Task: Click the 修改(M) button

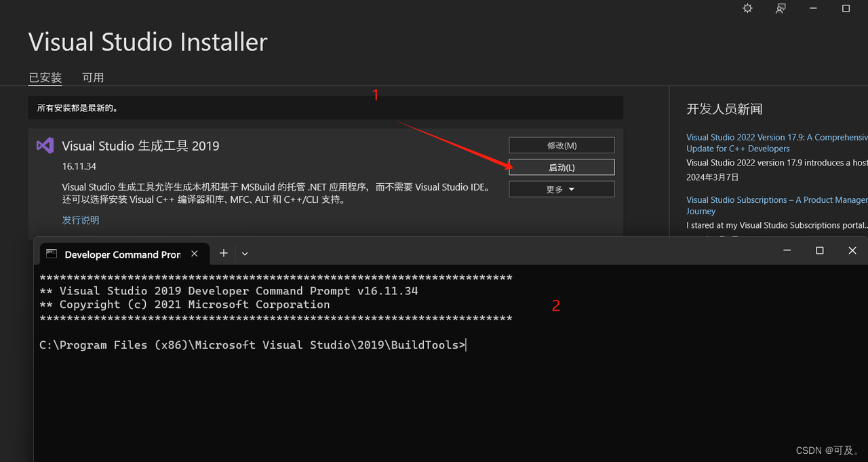Action: (561, 145)
